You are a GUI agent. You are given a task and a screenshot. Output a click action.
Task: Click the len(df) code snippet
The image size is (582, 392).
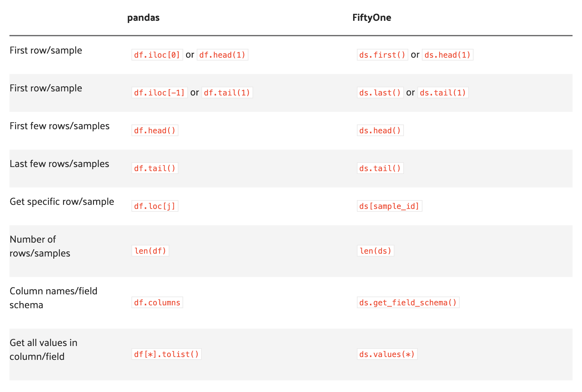tap(150, 251)
